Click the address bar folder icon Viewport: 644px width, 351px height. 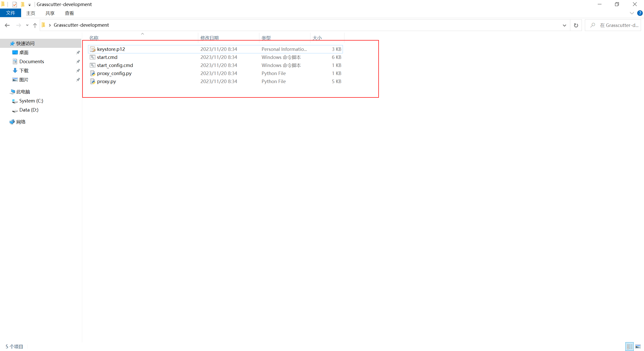[x=43, y=25]
